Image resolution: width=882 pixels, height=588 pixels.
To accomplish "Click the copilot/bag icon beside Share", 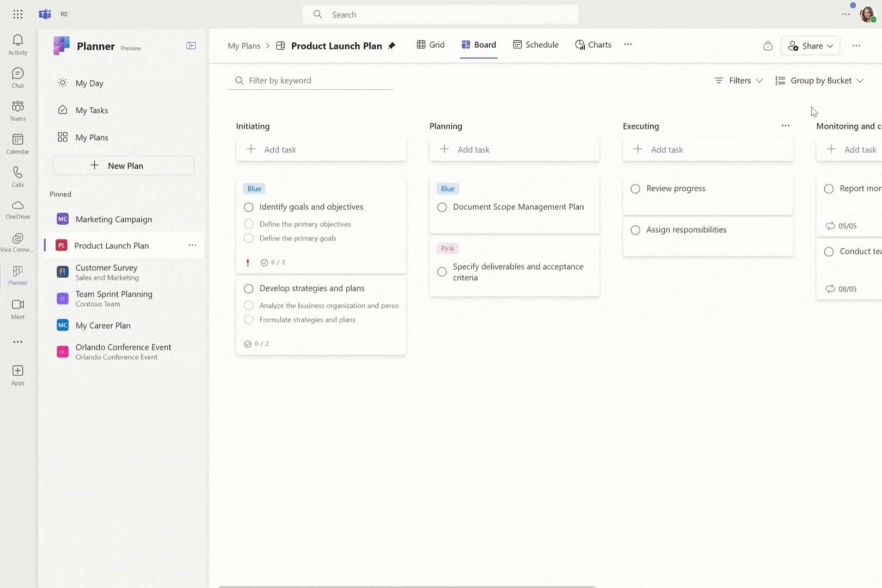I will click(x=768, y=46).
